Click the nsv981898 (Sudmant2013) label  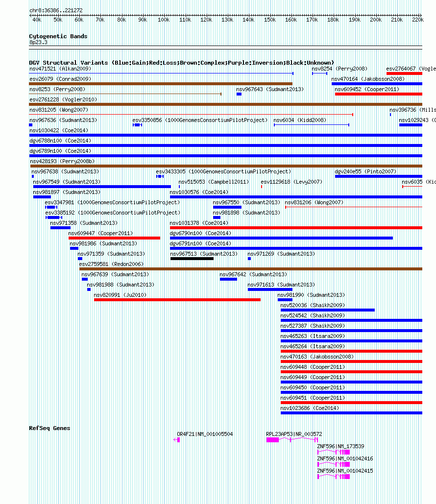pyautogui.click(x=246, y=213)
